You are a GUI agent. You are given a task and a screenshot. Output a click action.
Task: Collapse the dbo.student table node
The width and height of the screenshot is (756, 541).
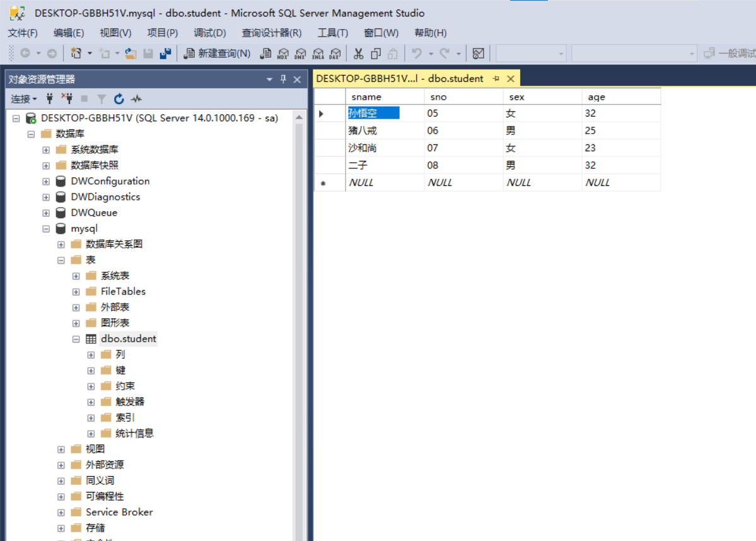(76, 339)
